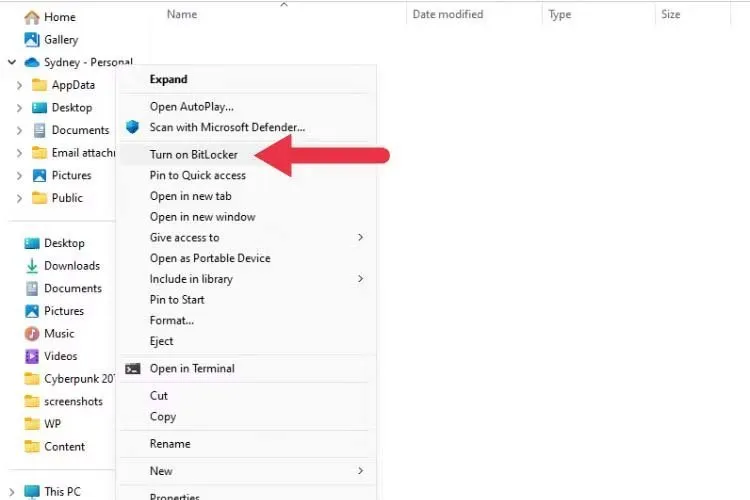The height and width of the screenshot is (500, 750).
Task: Collapse the Sydney - Personal tree node
Action: [x=11, y=62]
